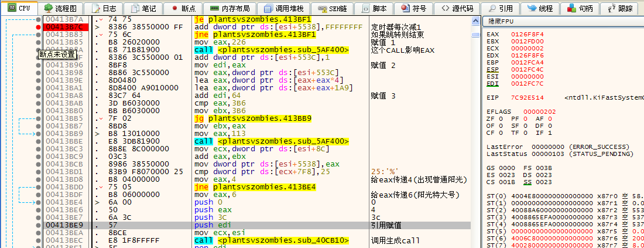This screenshot has height=248, width=644.
Task: Select the 'jg plantsvszombies.413BB9' instruction
Action: pos(252,118)
